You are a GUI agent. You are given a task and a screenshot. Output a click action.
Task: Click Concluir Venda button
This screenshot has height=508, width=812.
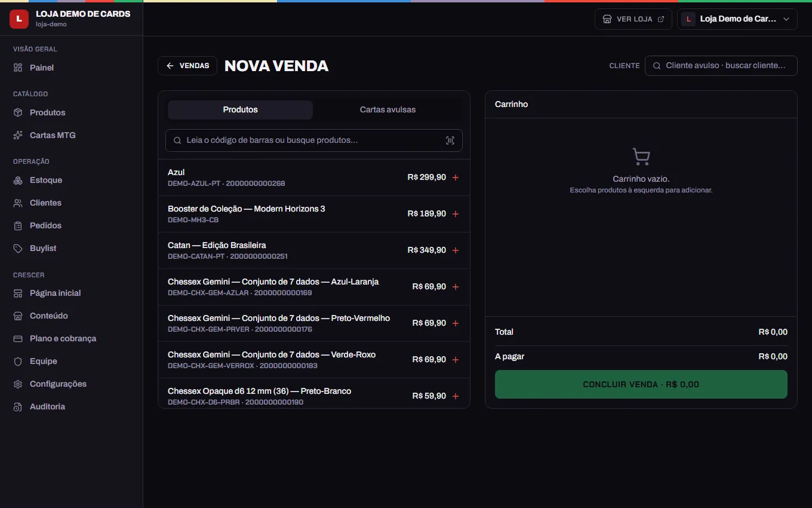point(641,384)
